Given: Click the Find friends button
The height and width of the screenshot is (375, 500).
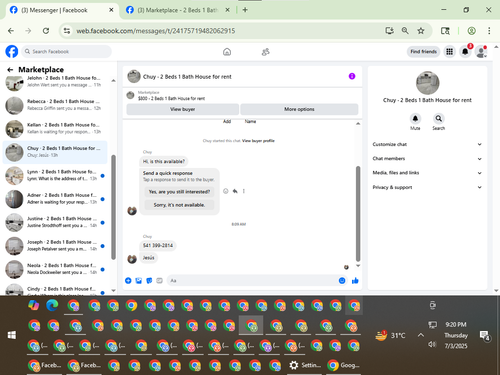Looking at the screenshot, I should pyautogui.click(x=423, y=52).
